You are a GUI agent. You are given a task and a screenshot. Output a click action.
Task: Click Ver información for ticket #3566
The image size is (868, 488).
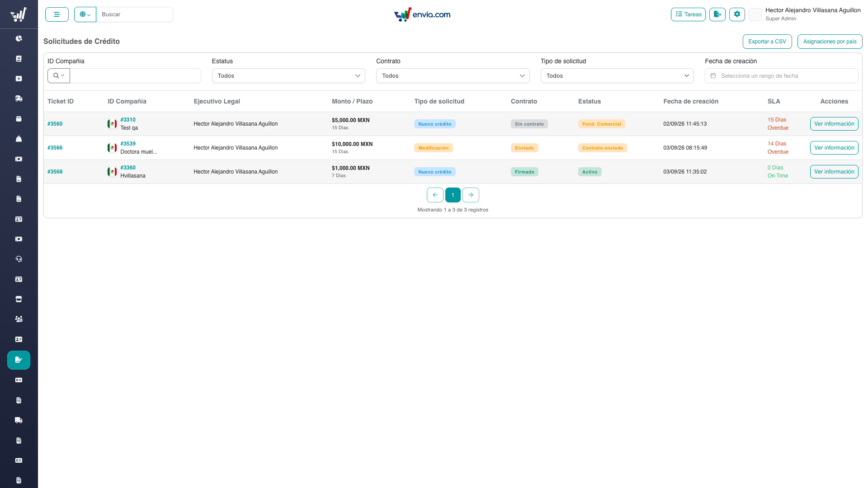click(x=834, y=148)
